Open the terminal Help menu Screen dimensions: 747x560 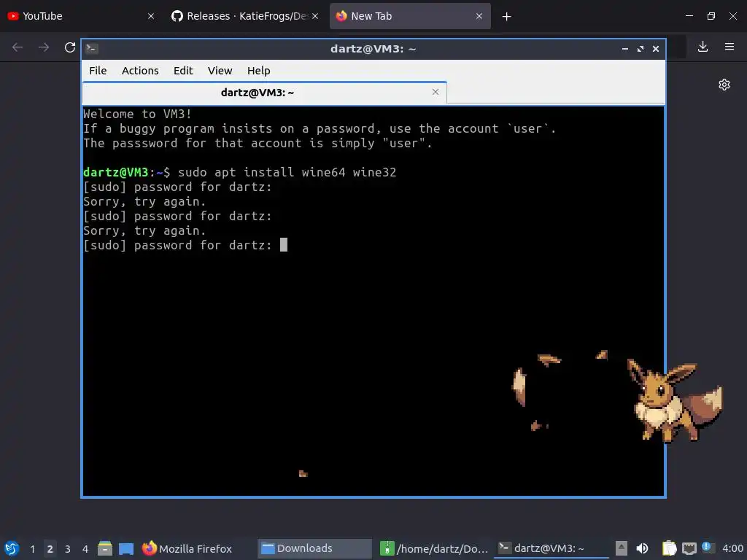[259, 71]
